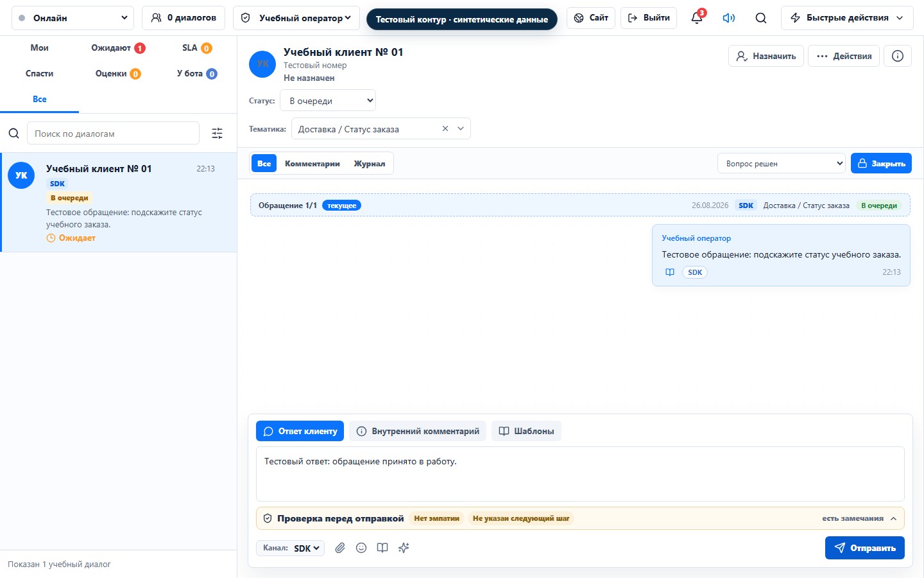Click the Сайт button
Image resolution: width=924 pixels, height=578 pixels.
click(x=591, y=18)
